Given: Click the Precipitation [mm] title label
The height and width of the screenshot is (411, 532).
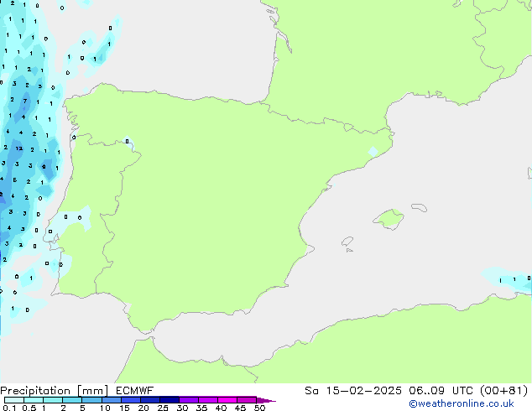Looking at the screenshot, I should [49, 390].
